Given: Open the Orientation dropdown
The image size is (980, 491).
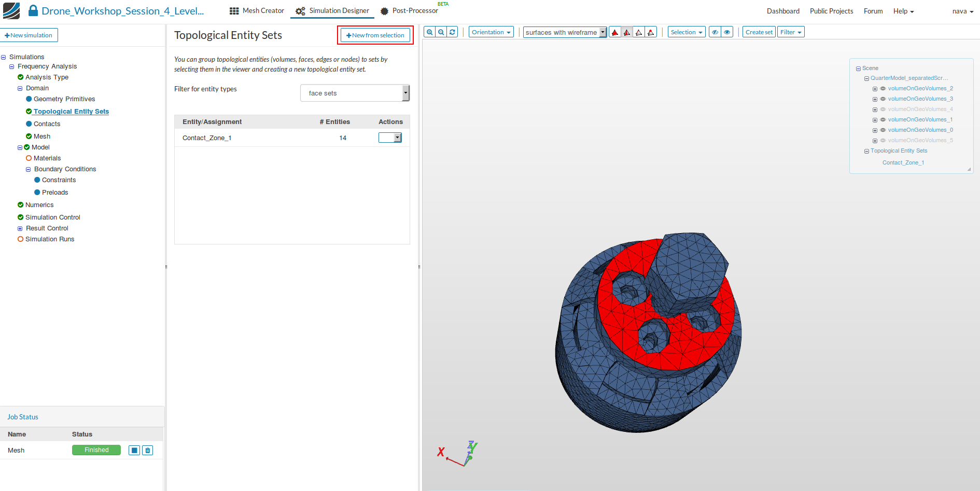Looking at the screenshot, I should 491,32.
